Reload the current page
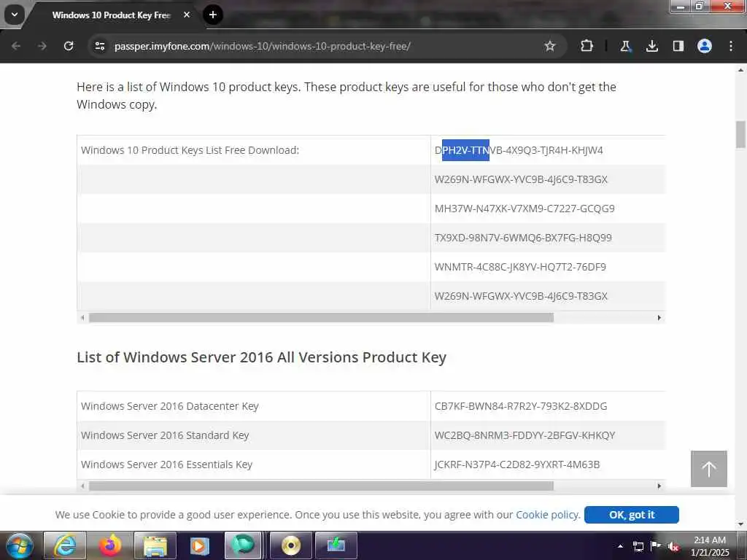 [69, 46]
